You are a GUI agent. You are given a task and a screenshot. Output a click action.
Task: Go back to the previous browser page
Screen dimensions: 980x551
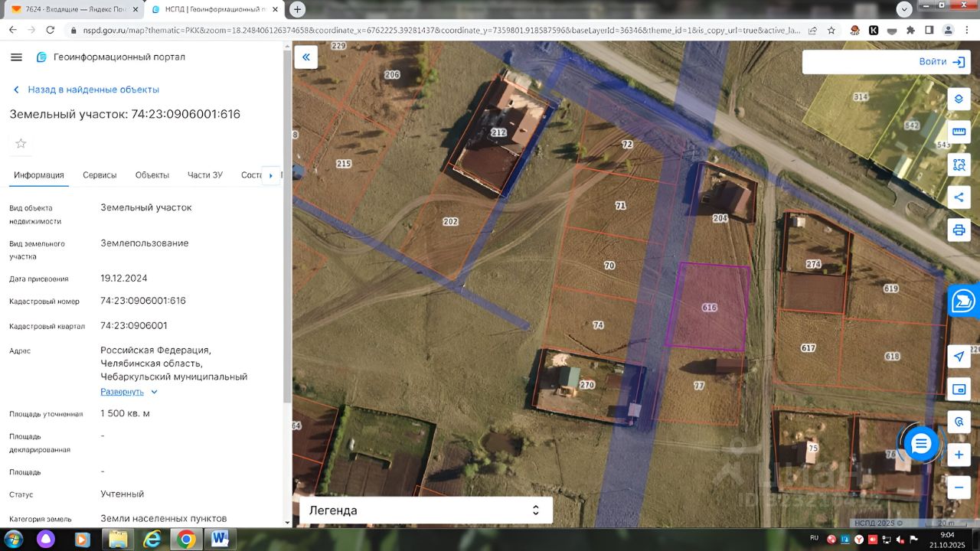13,30
